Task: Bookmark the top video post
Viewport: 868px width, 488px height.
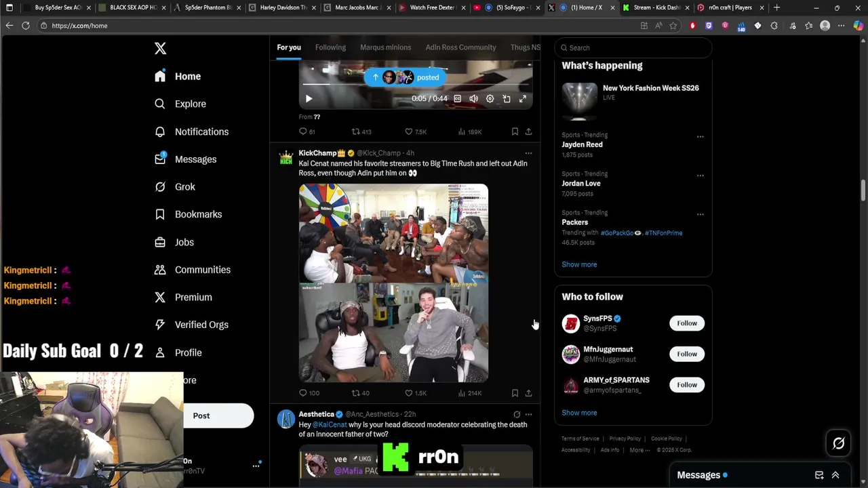Action: pos(515,131)
